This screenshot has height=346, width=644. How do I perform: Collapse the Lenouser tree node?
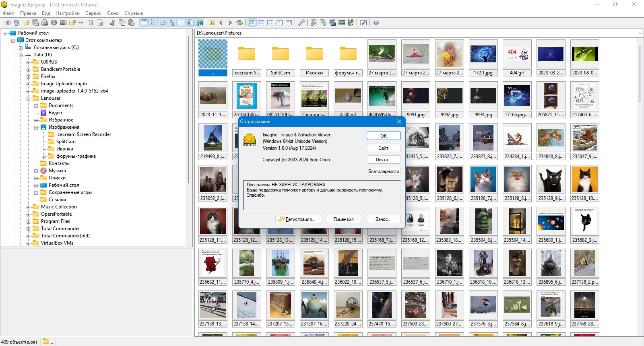(28, 99)
